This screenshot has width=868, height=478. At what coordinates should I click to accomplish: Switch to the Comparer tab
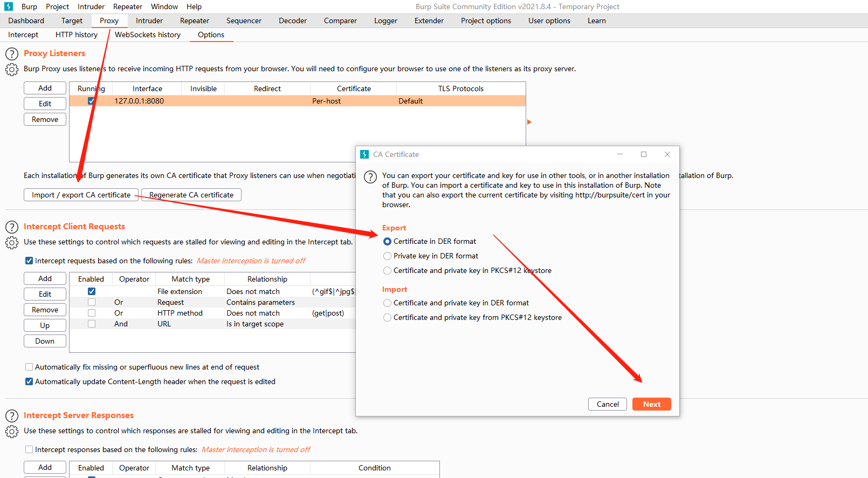point(340,21)
